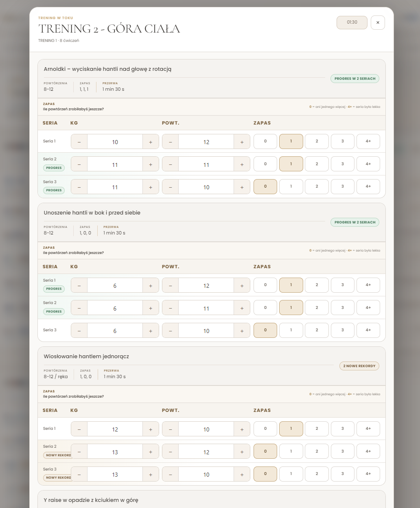Decrease kg for Arnoldki Seria 3
This screenshot has width=420, height=508.
(x=79, y=187)
